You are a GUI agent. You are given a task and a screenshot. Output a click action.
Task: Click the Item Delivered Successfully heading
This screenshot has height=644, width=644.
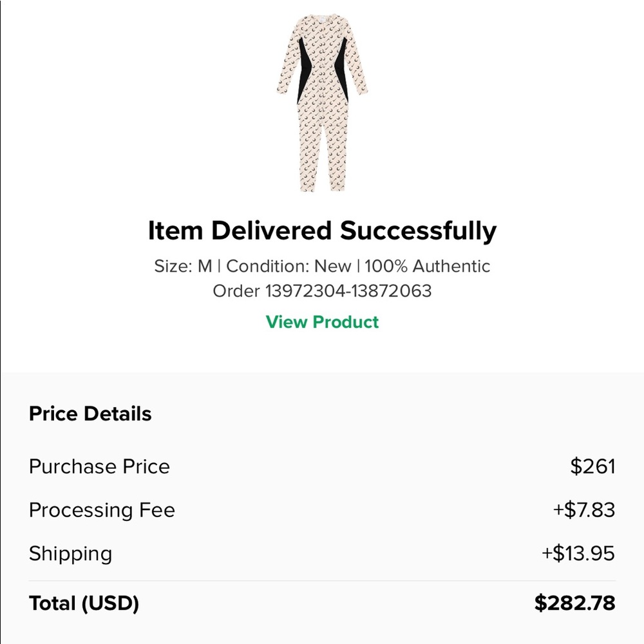(322, 231)
